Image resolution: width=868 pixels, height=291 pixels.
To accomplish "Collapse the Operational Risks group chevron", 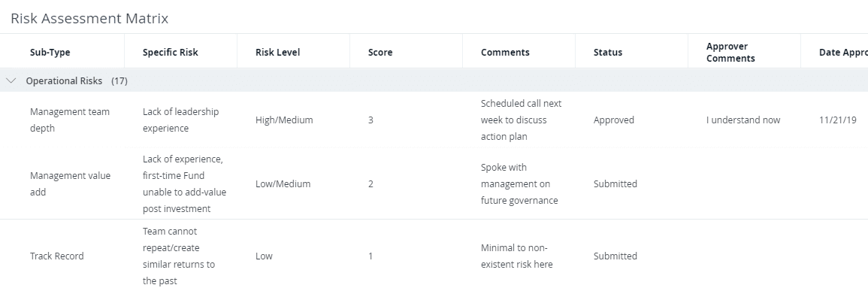I will tap(11, 81).
